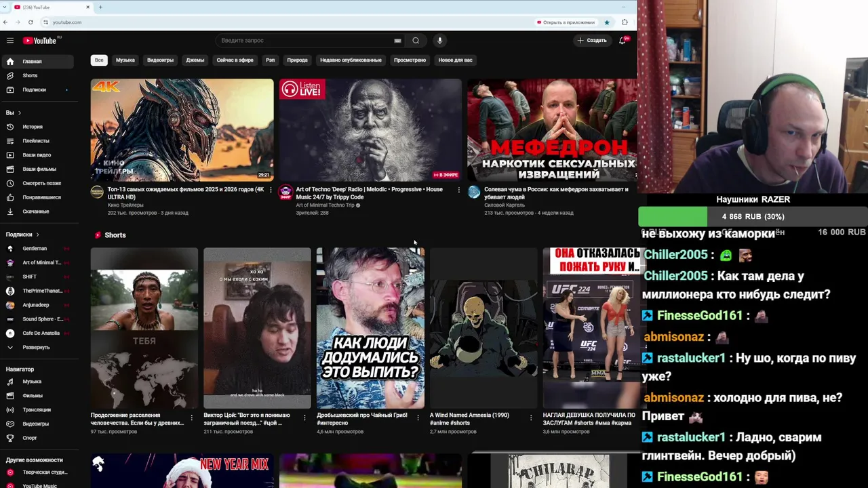Open Фильмы under Навигатор
The width and height of the screenshot is (868, 488).
click(37, 396)
